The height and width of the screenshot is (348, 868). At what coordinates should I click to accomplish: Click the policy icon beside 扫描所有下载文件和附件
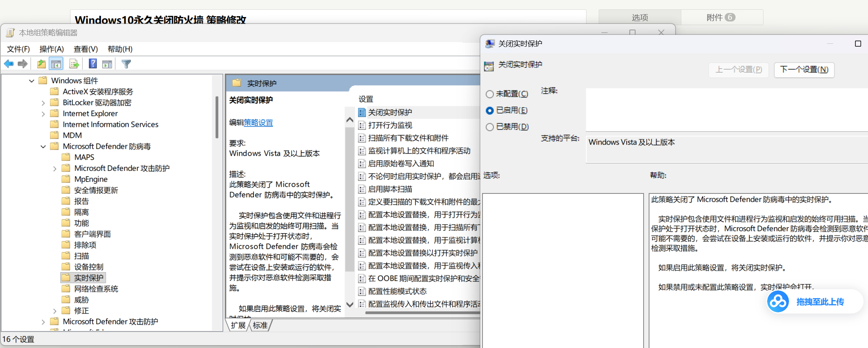[x=362, y=138]
